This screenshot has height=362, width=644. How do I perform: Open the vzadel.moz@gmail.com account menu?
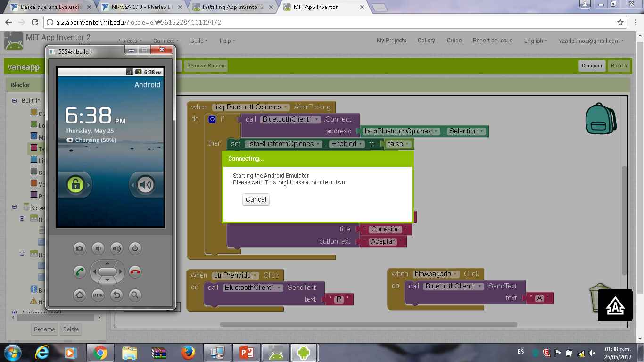coord(591,41)
